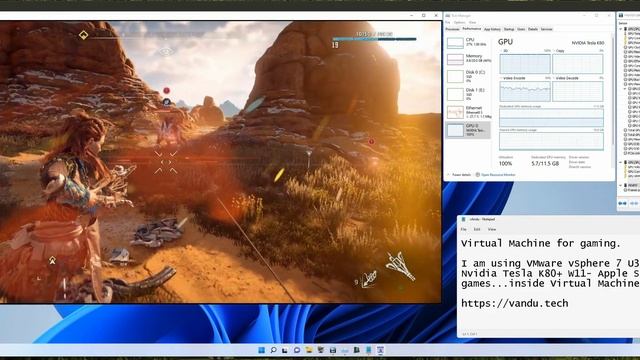Click Notepad title bar app icon

463,219
